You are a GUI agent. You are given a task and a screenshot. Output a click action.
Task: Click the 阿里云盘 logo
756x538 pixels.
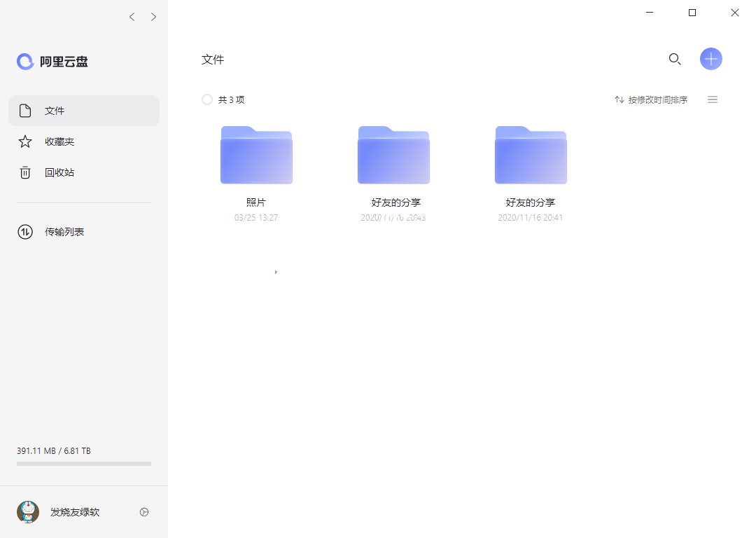[x=52, y=61]
